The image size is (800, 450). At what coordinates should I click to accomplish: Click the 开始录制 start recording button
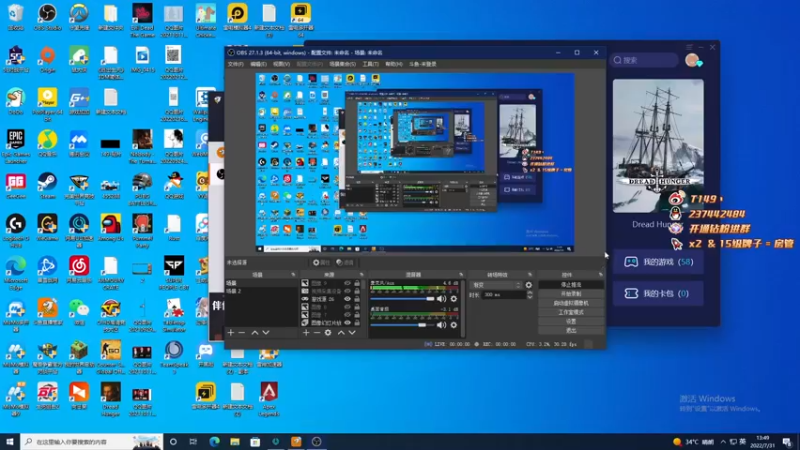[x=571, y=294]
